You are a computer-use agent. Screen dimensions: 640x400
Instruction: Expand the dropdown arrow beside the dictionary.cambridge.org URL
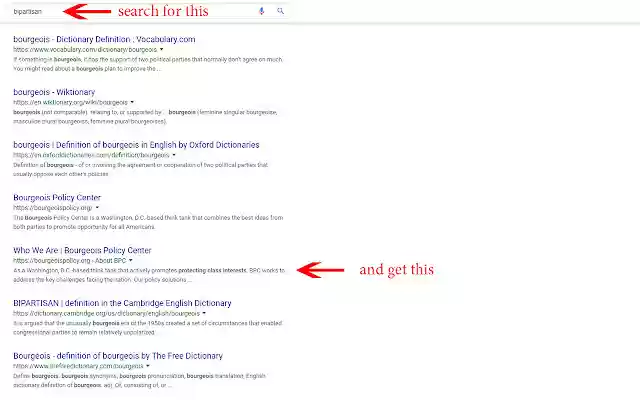pos(204,313)
